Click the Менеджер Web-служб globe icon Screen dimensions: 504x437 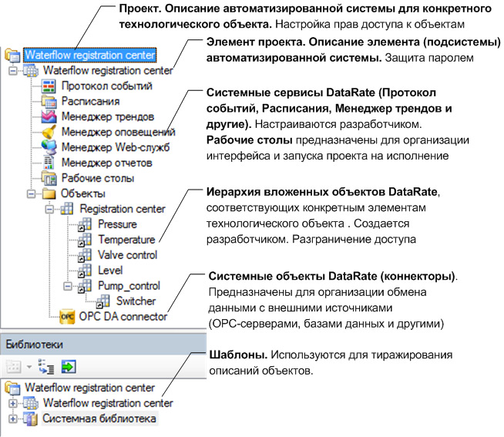pyautogui.click(x=49, y=147)
